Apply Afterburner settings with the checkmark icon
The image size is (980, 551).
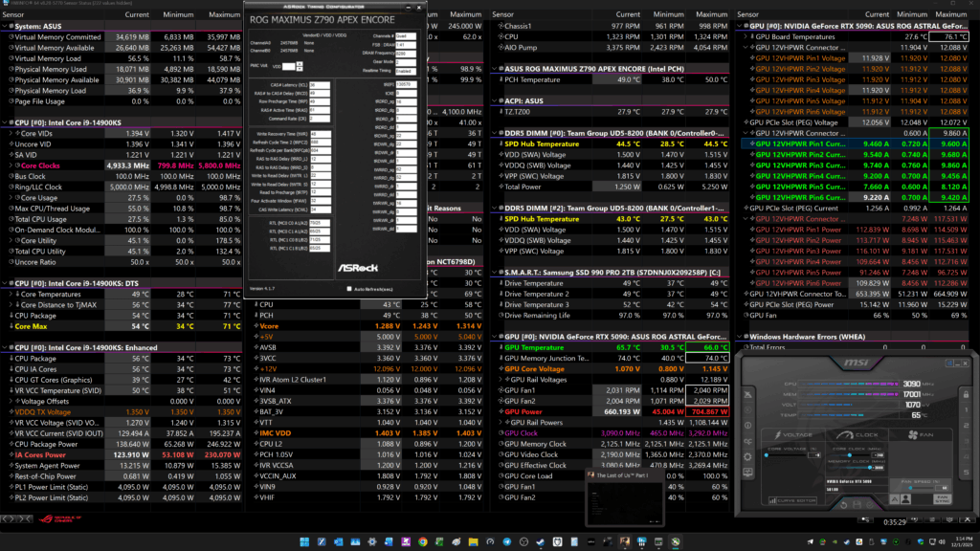(x=870, y=504)
